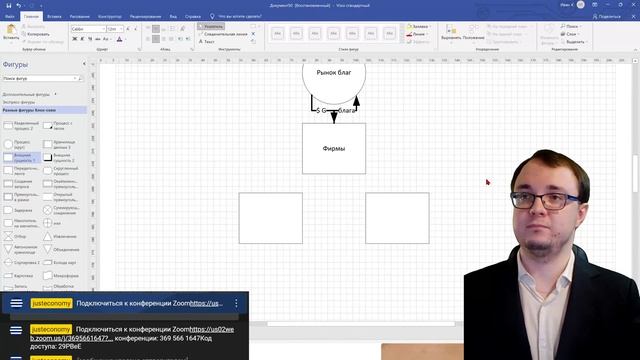The width and height of the screenshot is (640, 360).
Task: Click the Undo arrow in quick access toolbar
Action: coord(19,5)
